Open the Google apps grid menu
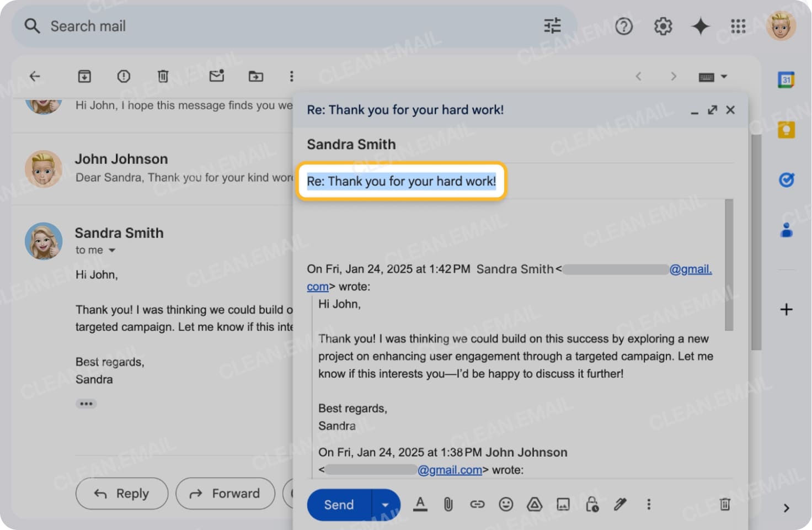Screen dimensions: 812x530 [x=739, y=26]
